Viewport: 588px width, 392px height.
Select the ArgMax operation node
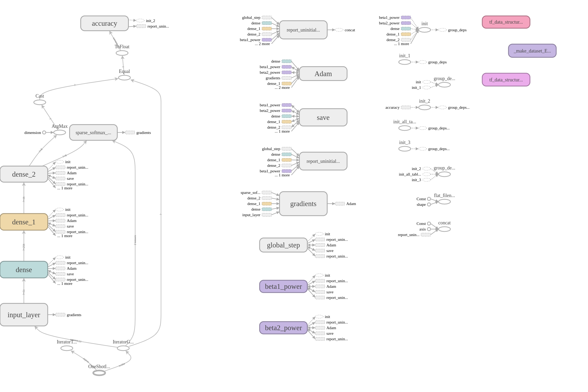(x=60, y=132)
